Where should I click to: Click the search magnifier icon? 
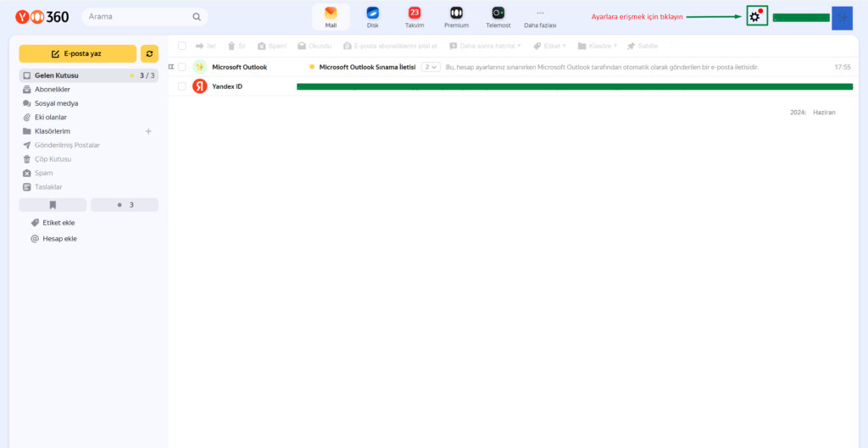(197, 16)
